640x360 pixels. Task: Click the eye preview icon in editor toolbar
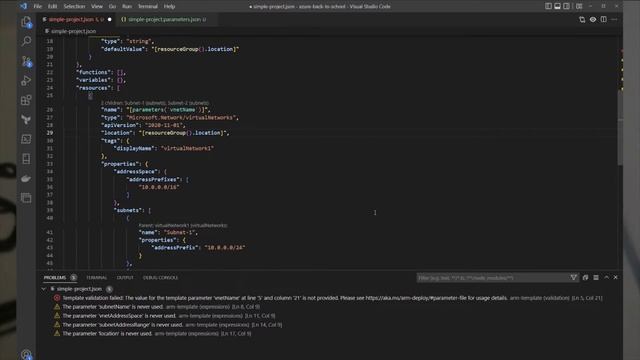click(593, 19)
